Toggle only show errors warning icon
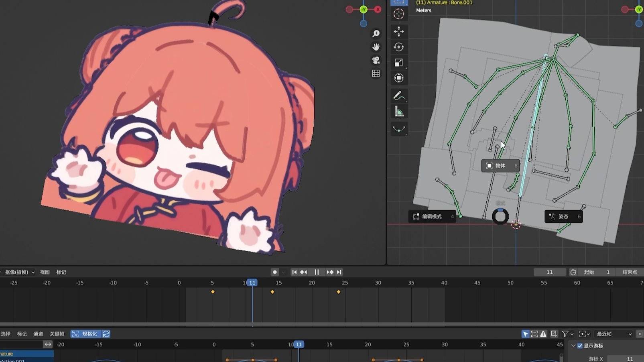This screenshot has width=644, height=362. (543, 334)
